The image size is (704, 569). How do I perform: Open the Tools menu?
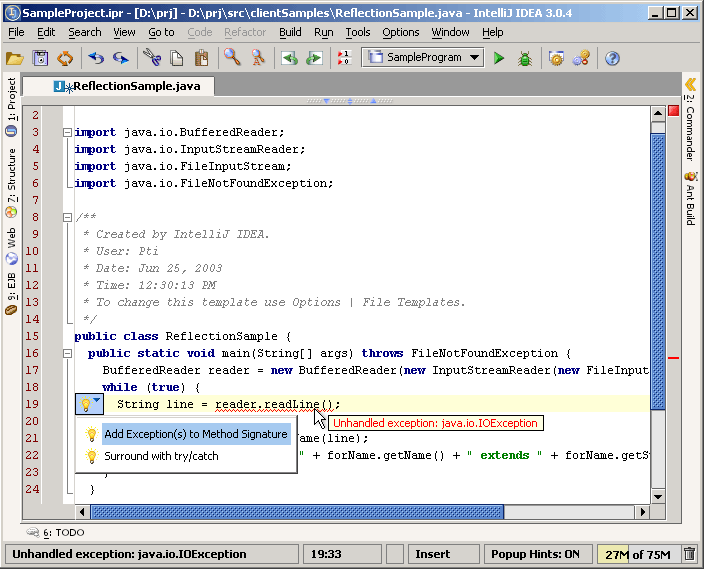[358, 32]
